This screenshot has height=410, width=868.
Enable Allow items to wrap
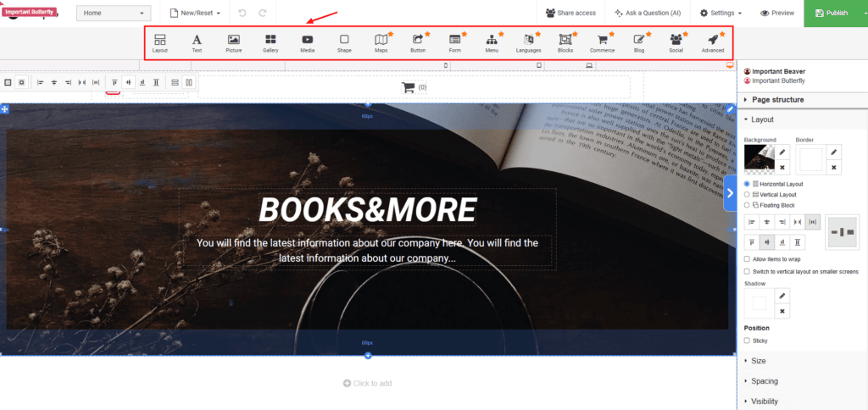(x=748, y=259)
